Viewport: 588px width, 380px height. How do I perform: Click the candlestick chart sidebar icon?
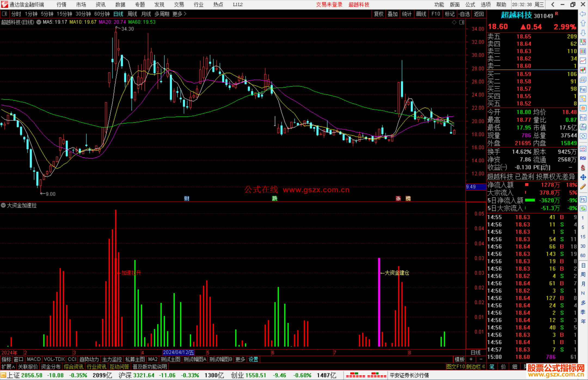point(583,70)
